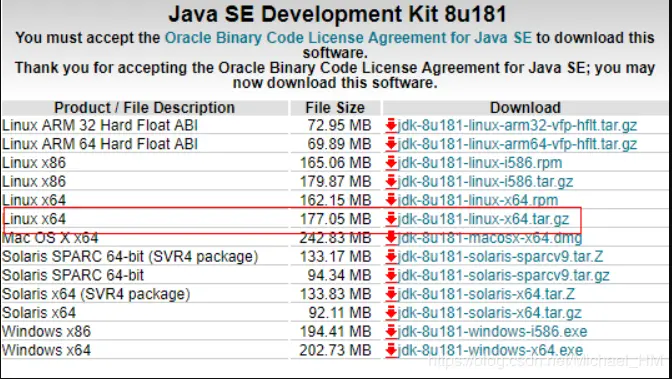Click the 69.89 MB file size
Screen dimensions: 672x379
[339, 144]
